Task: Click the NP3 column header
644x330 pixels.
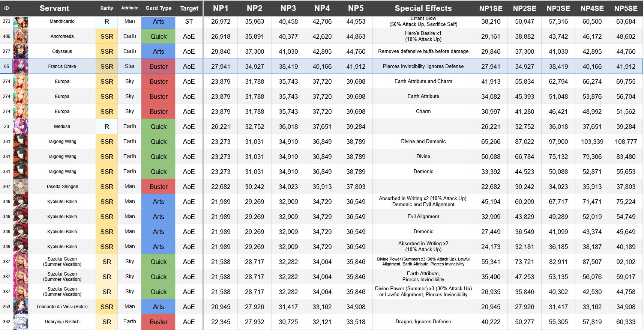Action: (288, 8)
